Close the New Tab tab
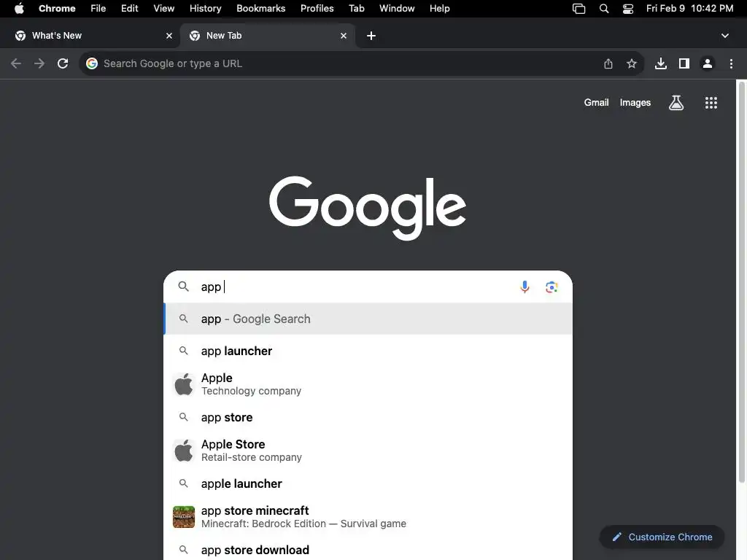The width and height of the screenshot is (747, 560). tap(344, 36)
